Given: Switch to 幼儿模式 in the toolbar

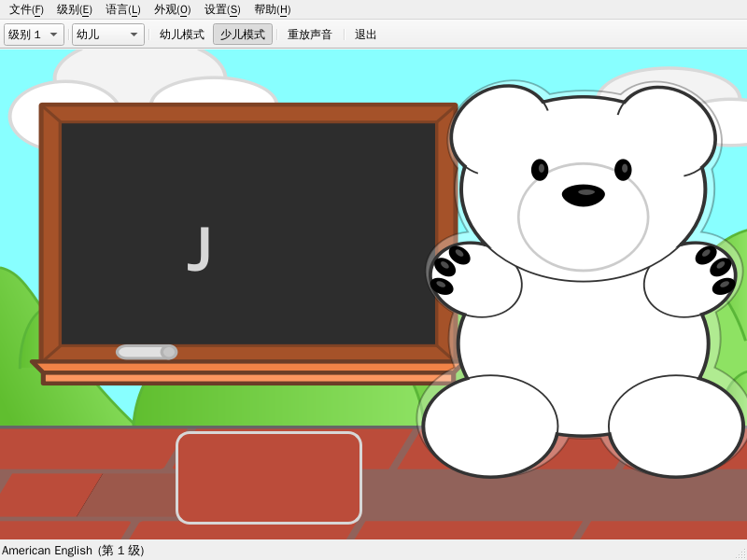Looking at the screenshot, I should [182, 35].
